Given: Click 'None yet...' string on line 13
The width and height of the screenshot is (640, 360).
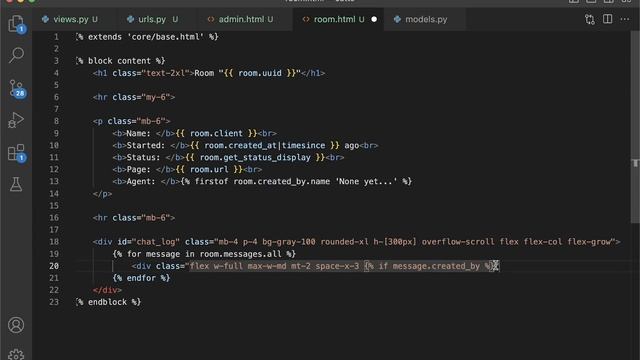Looking at the screenshot, I should coord(366,182).
